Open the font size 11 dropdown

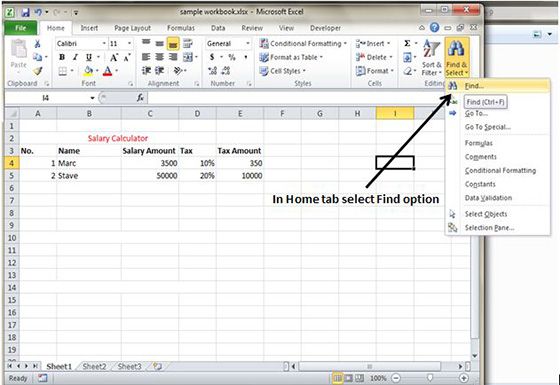pos(129,44)
